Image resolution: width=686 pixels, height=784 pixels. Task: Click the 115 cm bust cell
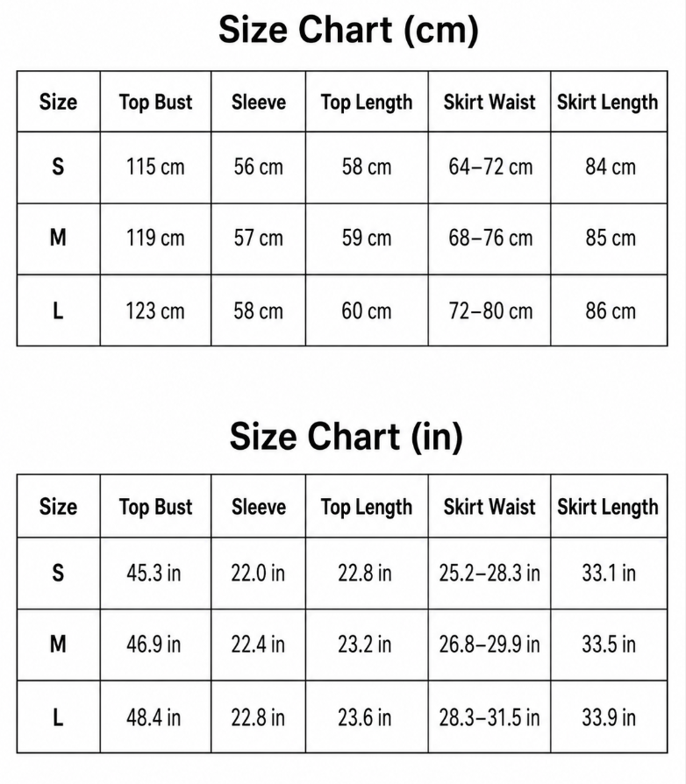155,167
